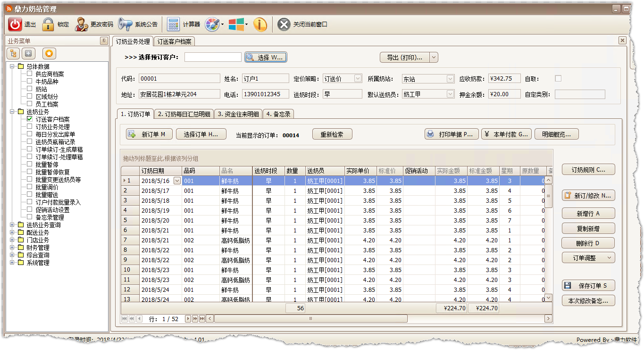This screenshot has width=644, height=356.
Task: Click the orange star favorites icon
Action: tap(49, 53)
